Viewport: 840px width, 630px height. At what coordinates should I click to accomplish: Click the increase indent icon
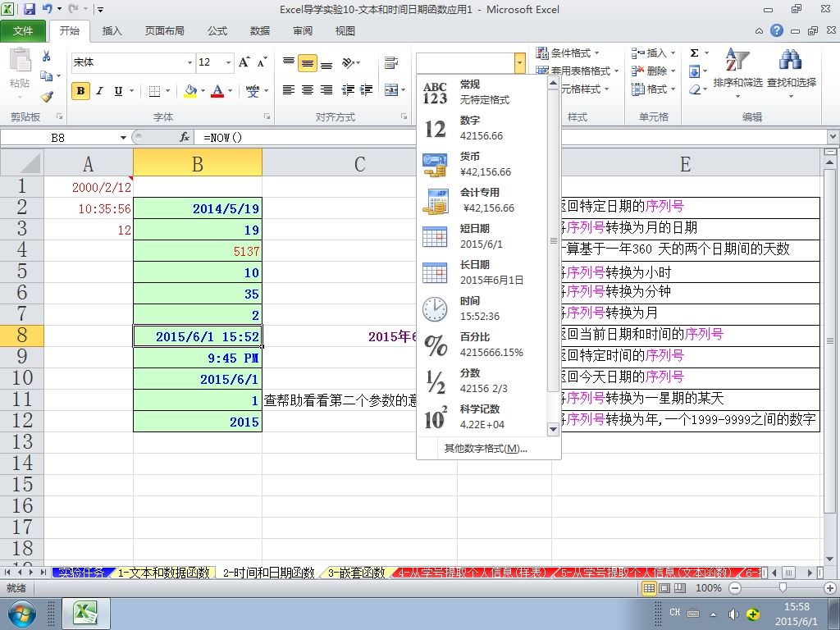point(367,90)
